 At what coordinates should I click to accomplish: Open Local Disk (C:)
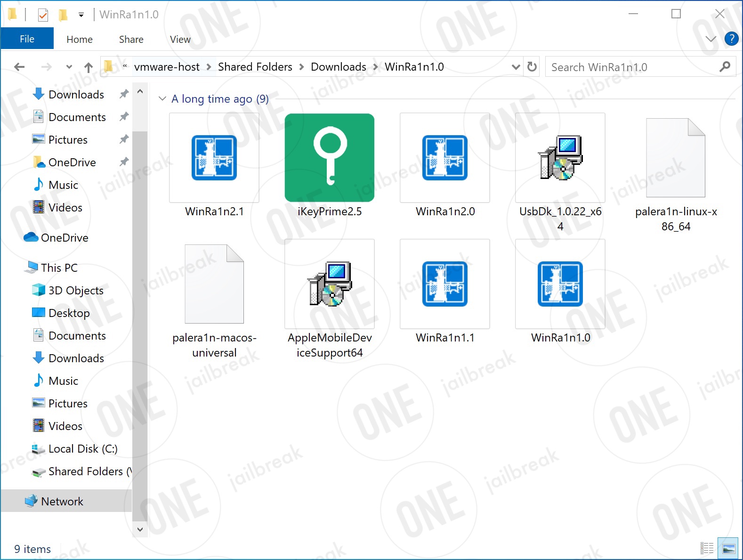(83, 449)
